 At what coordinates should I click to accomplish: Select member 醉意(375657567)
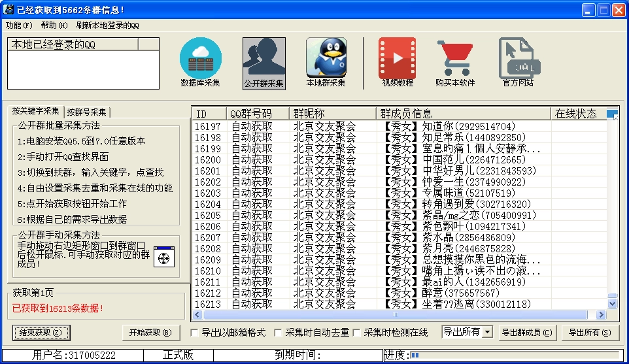[x=460, y=293]
